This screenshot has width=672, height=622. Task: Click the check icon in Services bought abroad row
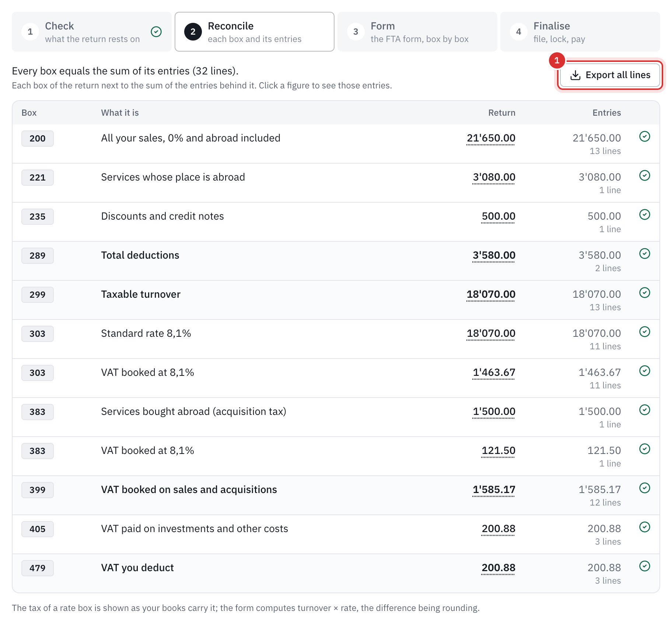[x=645, y=410]
